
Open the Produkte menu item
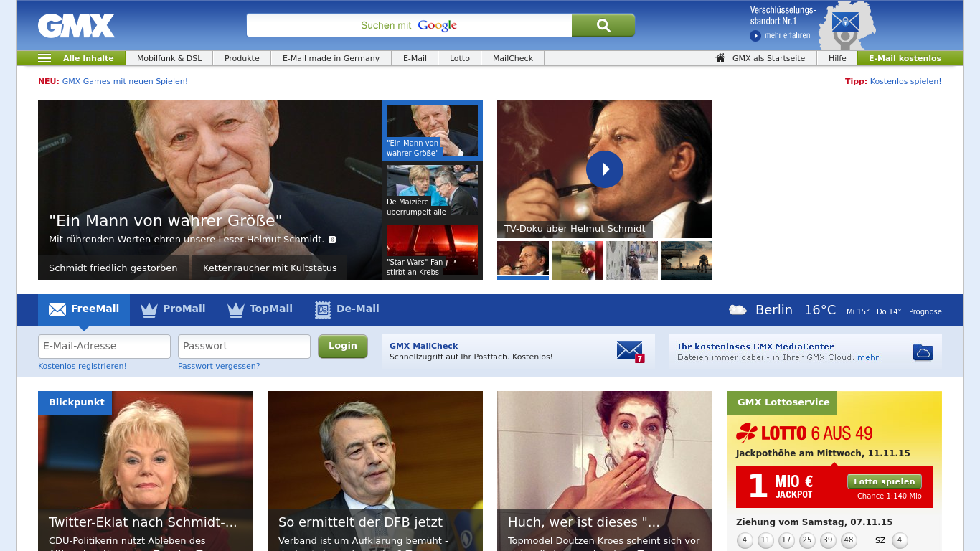tap(242, 58)
